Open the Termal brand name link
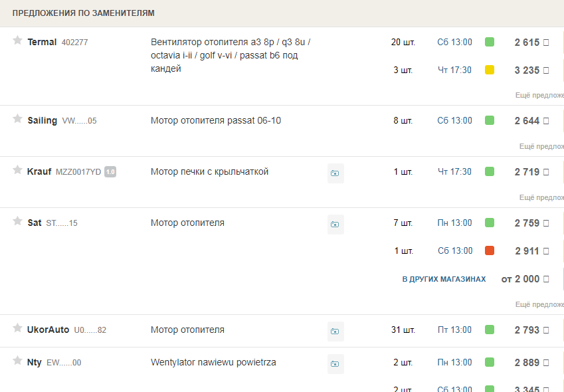This screenshot has width=564, height=392. tap(42, 42)
